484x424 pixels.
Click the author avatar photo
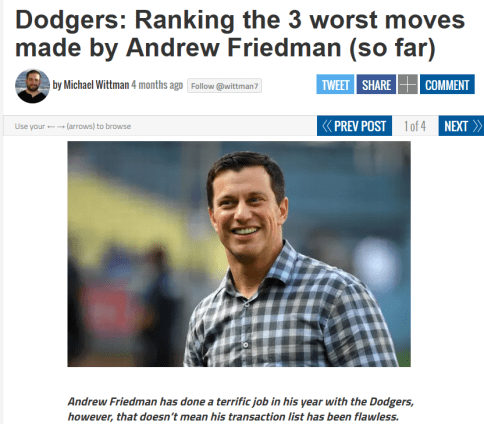tap(32, 86)
